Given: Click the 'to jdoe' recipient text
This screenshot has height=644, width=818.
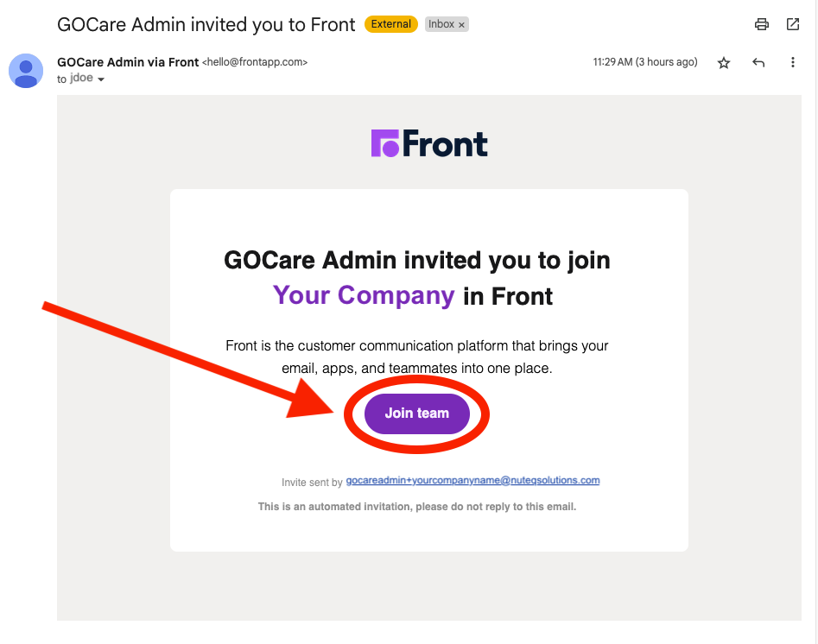Looking at the screenshot, I should pos(75,79).
